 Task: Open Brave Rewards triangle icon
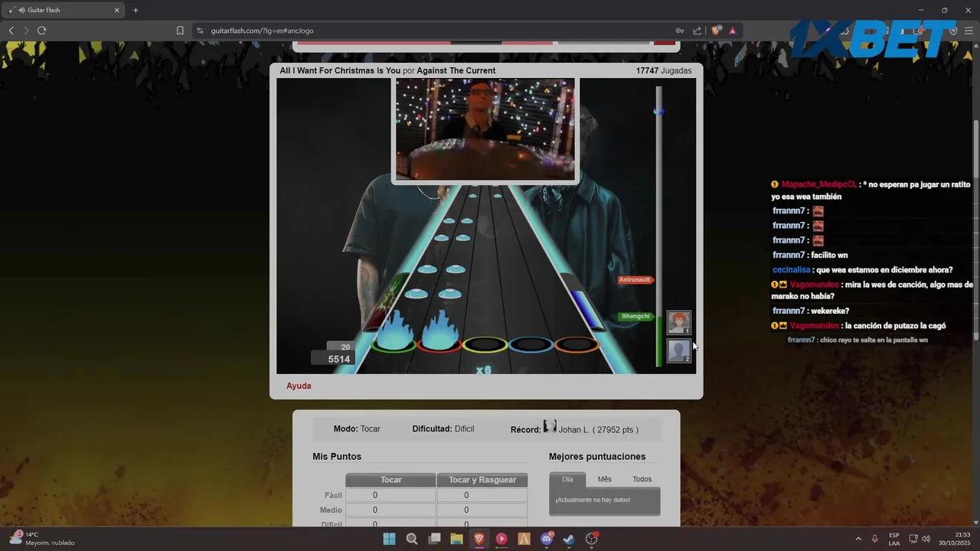[x=733, y=31]
